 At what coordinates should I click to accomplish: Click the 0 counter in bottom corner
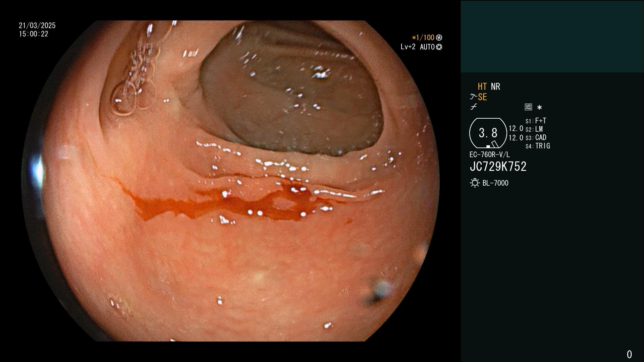click(629, 354)
